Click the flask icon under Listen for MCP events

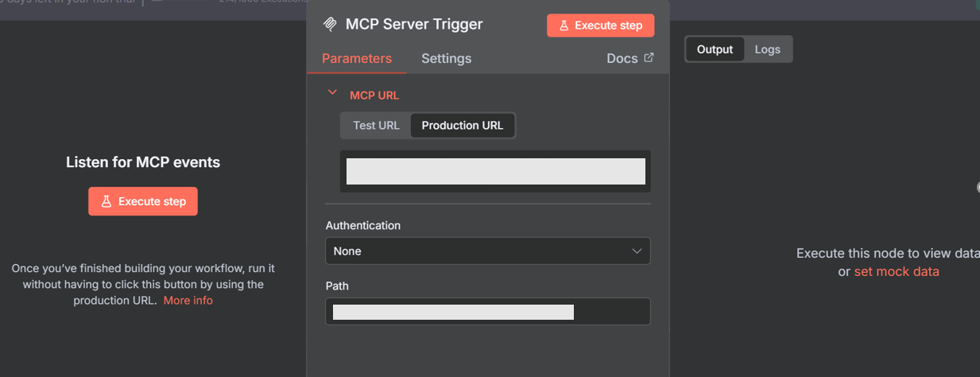107,202
